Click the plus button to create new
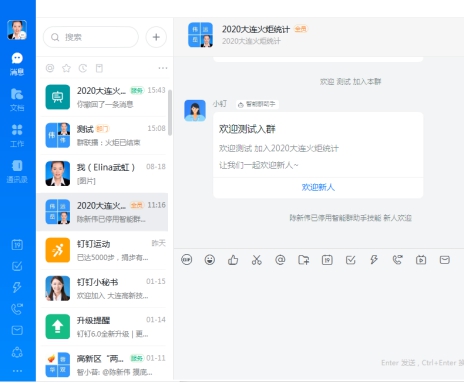Image resolution: width=464 pixels, height=383 pixels. [156, 37]
